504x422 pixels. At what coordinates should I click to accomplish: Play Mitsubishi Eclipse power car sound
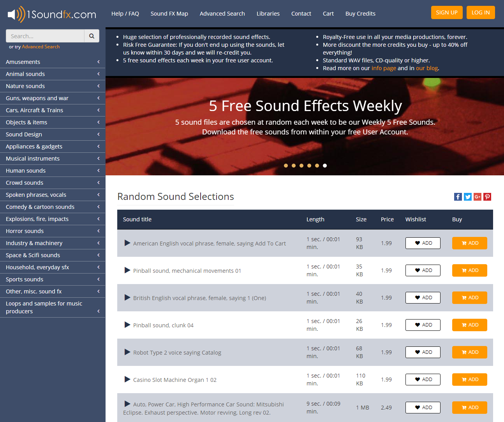pos(127,404)
